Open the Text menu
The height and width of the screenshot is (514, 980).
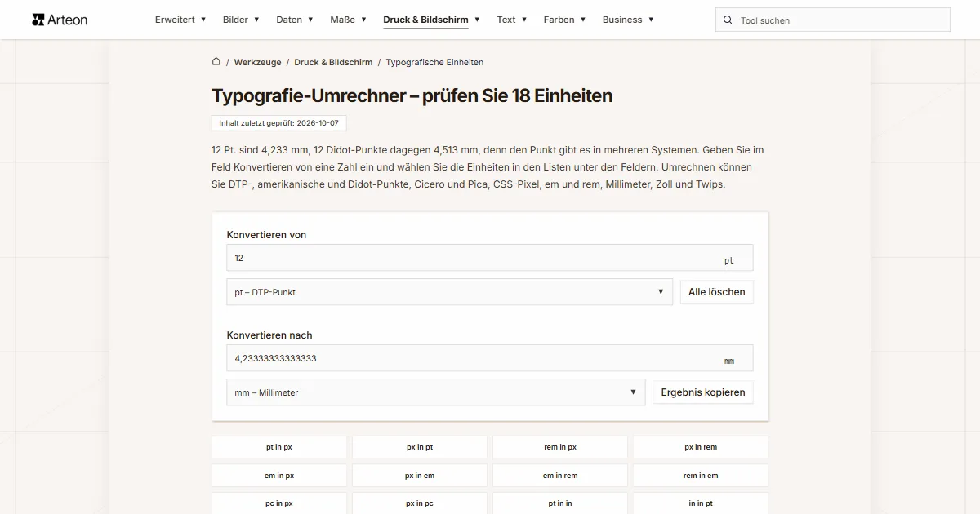[x=512, y=20]
